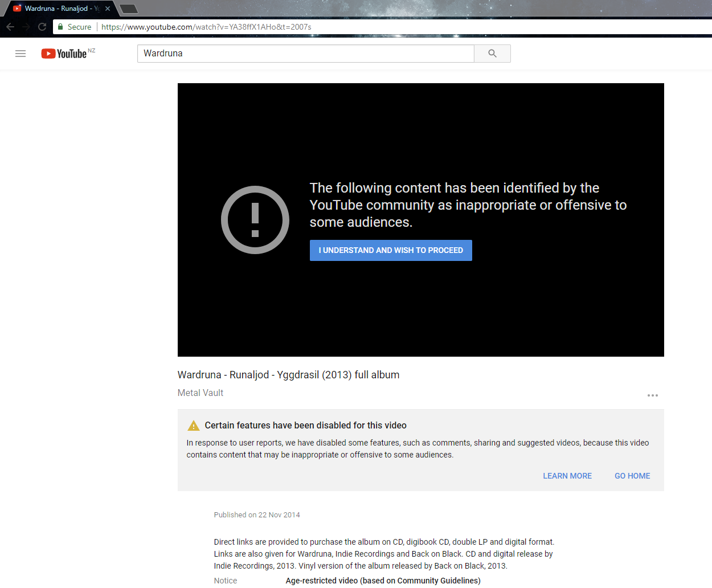Click the Secure padlock icon

pyautogui.click(x=59, y=26)
